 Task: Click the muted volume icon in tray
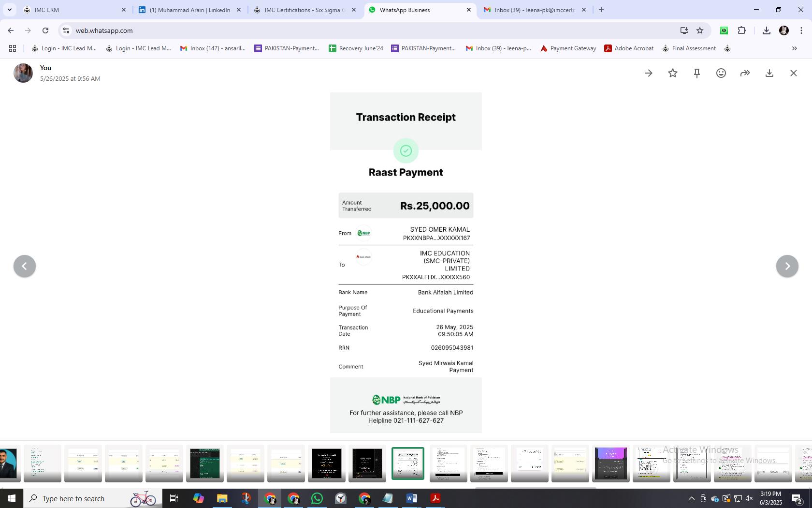click(x=749, y=498)
